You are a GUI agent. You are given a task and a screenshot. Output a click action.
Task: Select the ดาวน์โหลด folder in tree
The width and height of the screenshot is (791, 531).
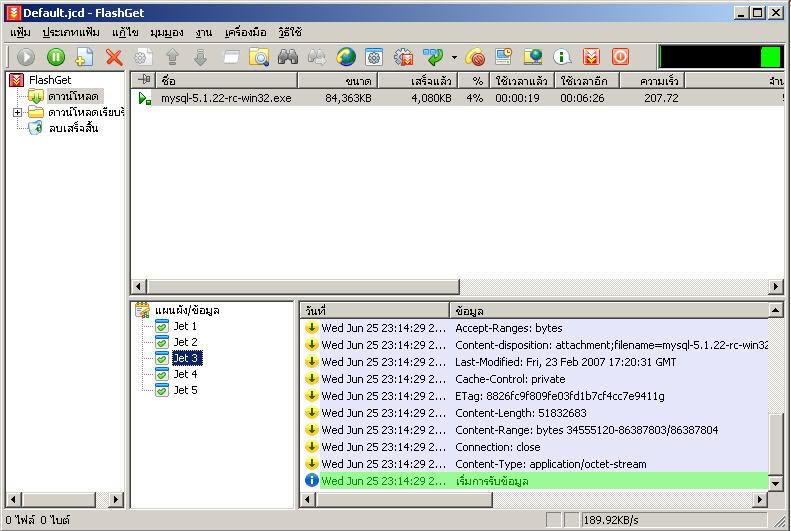(x=73, y=96)
